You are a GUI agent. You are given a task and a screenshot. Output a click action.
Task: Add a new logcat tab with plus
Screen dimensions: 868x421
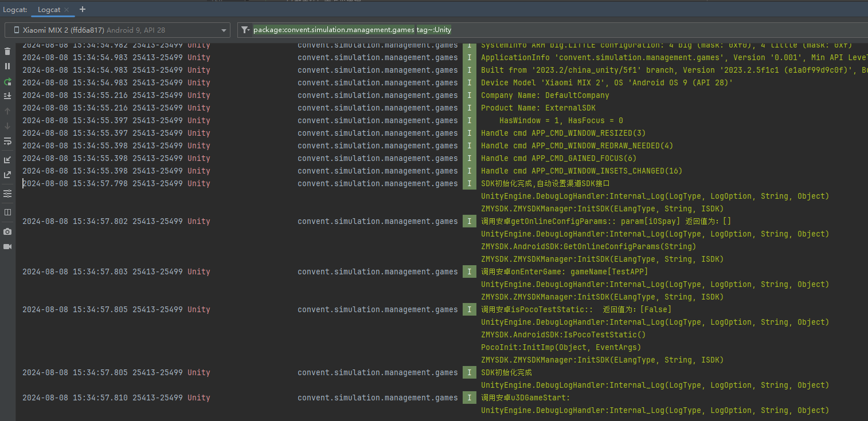pos(83,9)
